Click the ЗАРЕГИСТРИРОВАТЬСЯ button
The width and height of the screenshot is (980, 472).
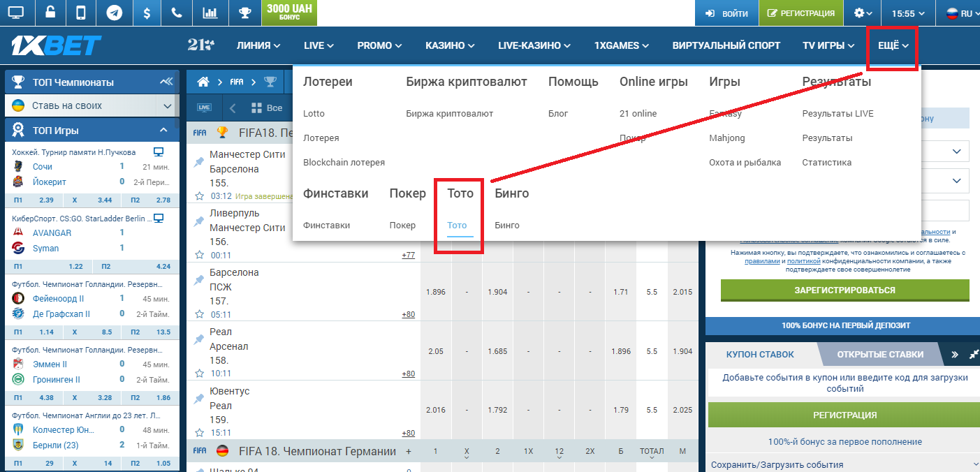click(x=844, y=290)
